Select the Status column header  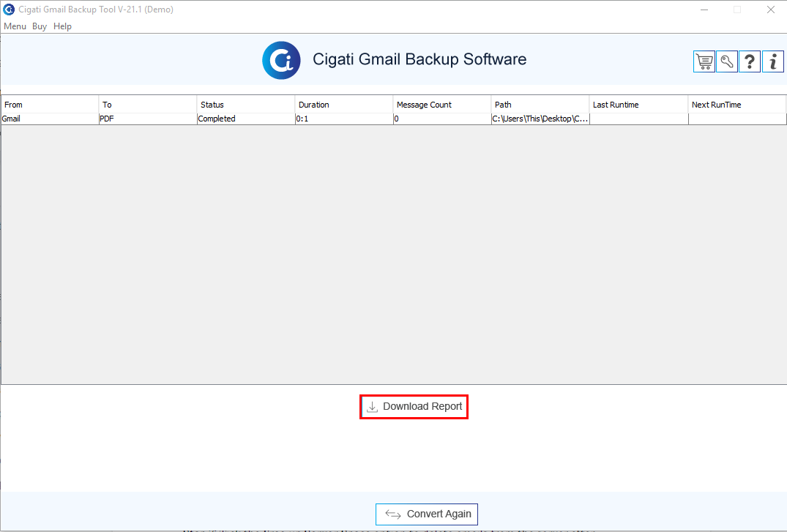[245, 105]
